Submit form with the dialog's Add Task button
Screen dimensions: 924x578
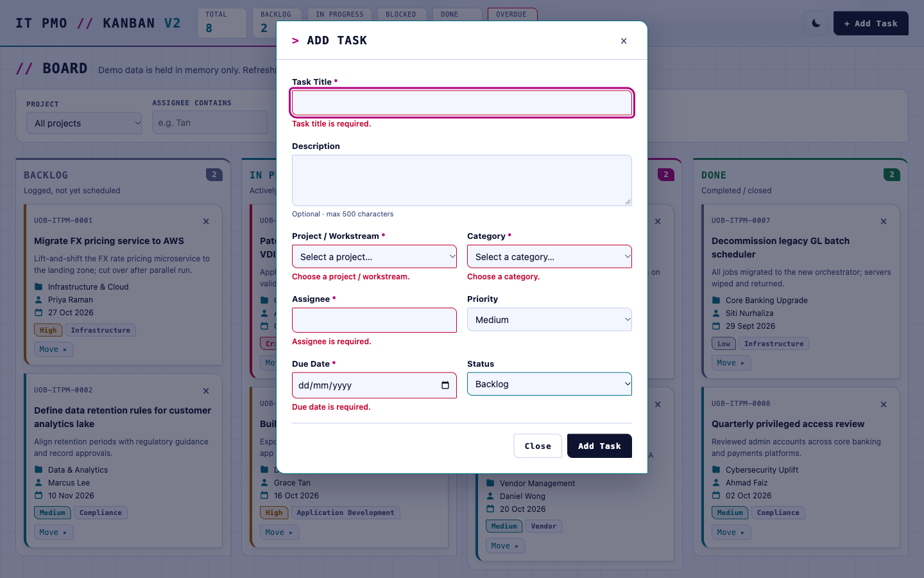coord(599,446)
